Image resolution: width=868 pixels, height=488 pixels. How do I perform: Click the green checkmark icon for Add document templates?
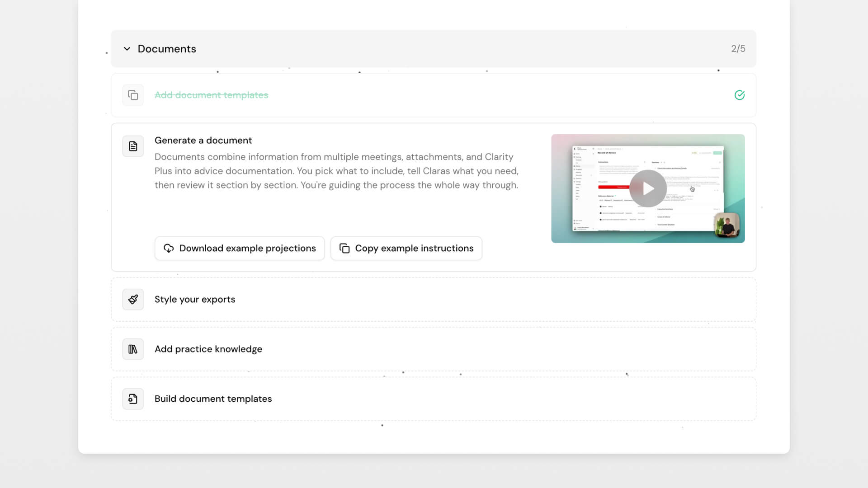pos(739,95)
